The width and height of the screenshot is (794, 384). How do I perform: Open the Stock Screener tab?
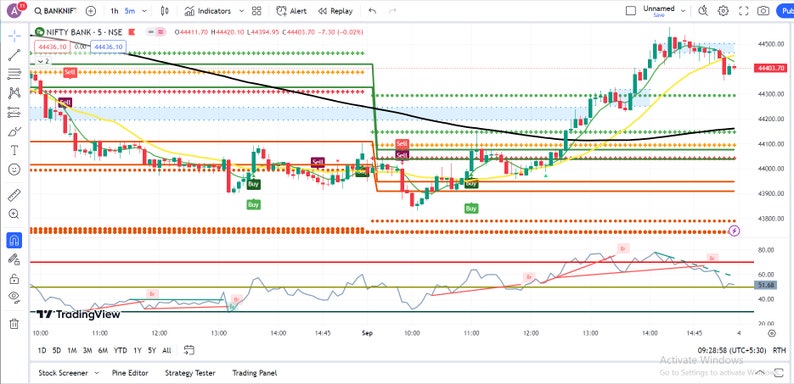63,373
